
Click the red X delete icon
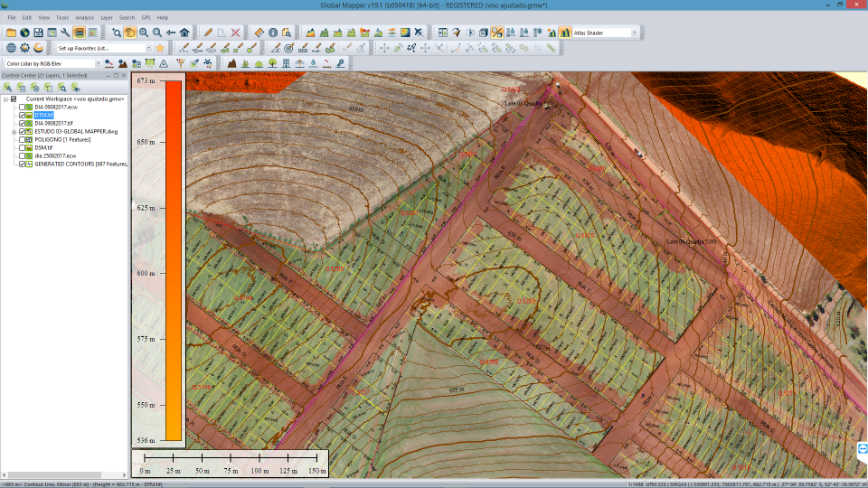pos(235,33)
